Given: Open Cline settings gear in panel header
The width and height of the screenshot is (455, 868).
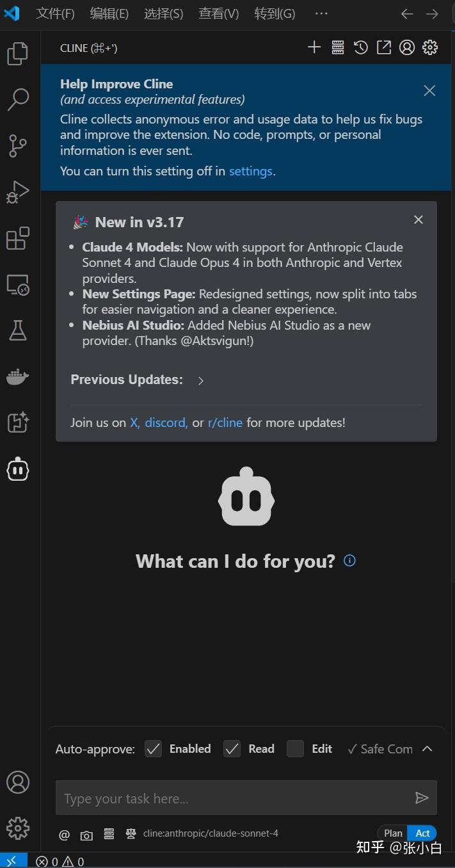Looking at the screenshot, I should point(430,47).
